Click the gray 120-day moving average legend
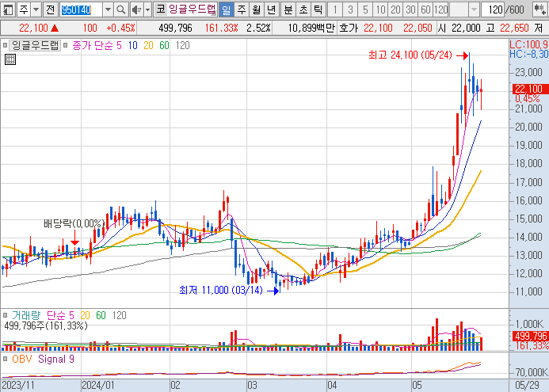This screenshot has width=549, height=392. pos(182,45)
